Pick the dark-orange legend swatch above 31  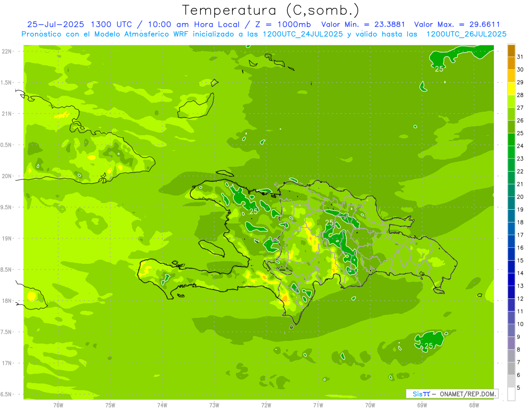511,51
